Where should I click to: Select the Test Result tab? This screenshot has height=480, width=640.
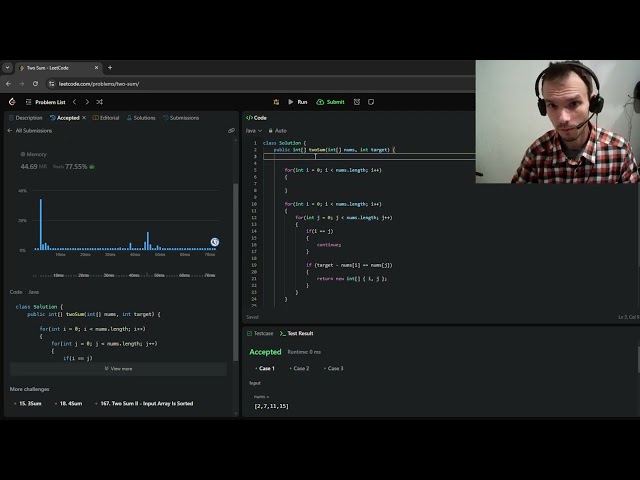[296, 333]
